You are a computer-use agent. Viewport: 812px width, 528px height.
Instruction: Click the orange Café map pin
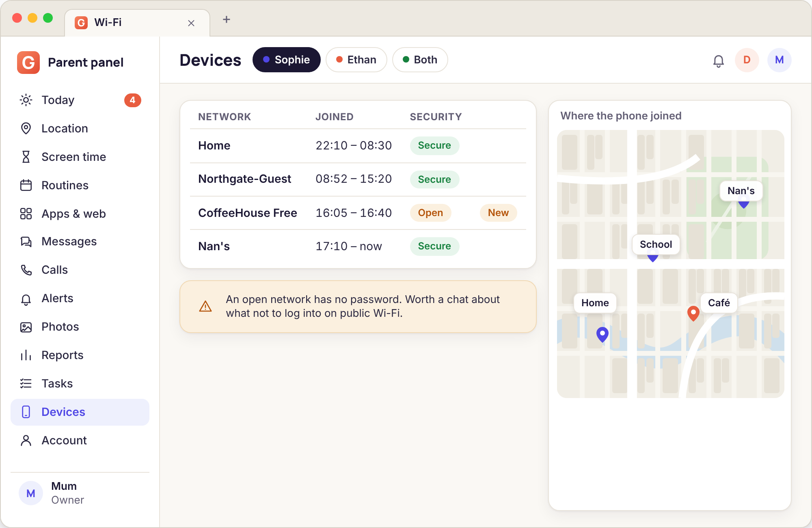(693, 314)
